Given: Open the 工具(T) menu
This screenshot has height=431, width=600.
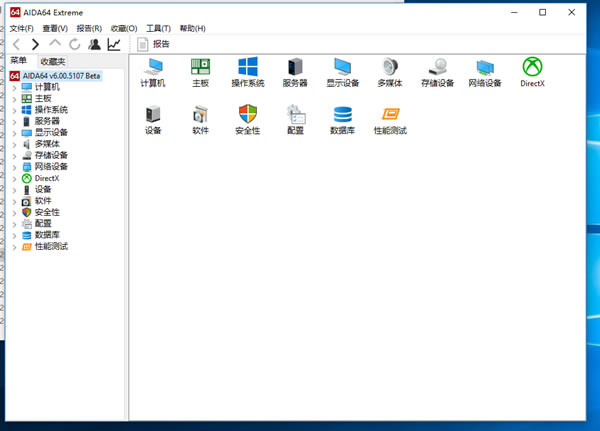Looking at the screenshot, I should click(158, 28).
